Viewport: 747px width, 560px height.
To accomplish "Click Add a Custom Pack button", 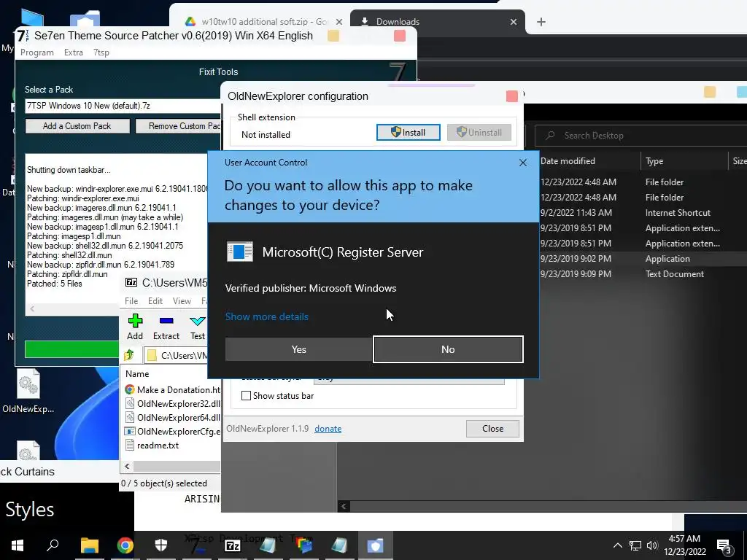I will (x=77, y=126).
